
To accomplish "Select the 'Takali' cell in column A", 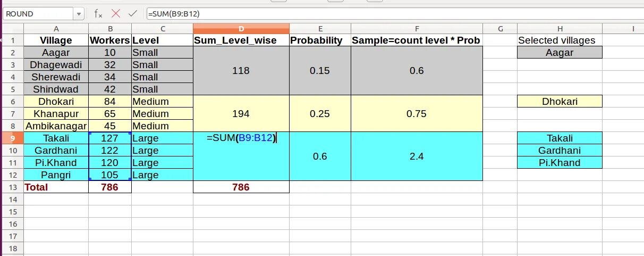I will [56, 138].
